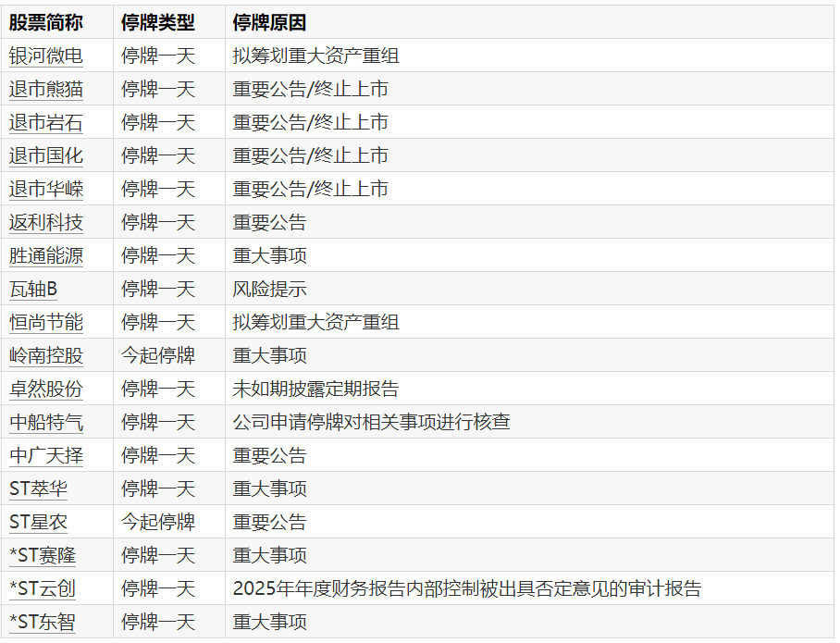The height and width of the screenshot is (643, 840).
Task: Select the 未如期披露定期报告 reason cell
Action: 316,389
